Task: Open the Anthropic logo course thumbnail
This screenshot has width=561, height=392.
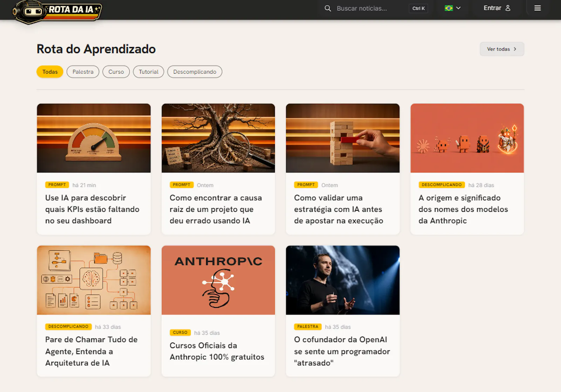Action: point(218,280)
